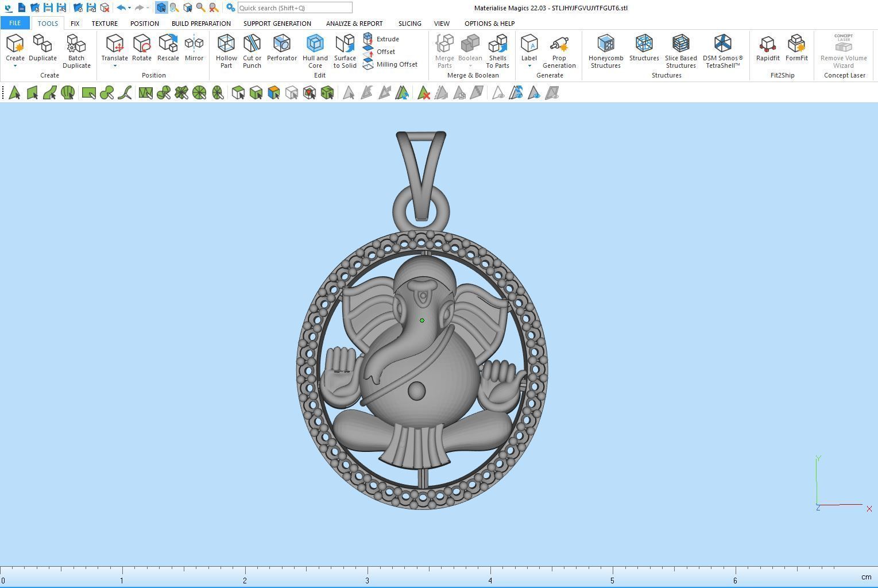The image size is (878, 588).
Task: Click the Extrude command
Action: coord(381,39)
